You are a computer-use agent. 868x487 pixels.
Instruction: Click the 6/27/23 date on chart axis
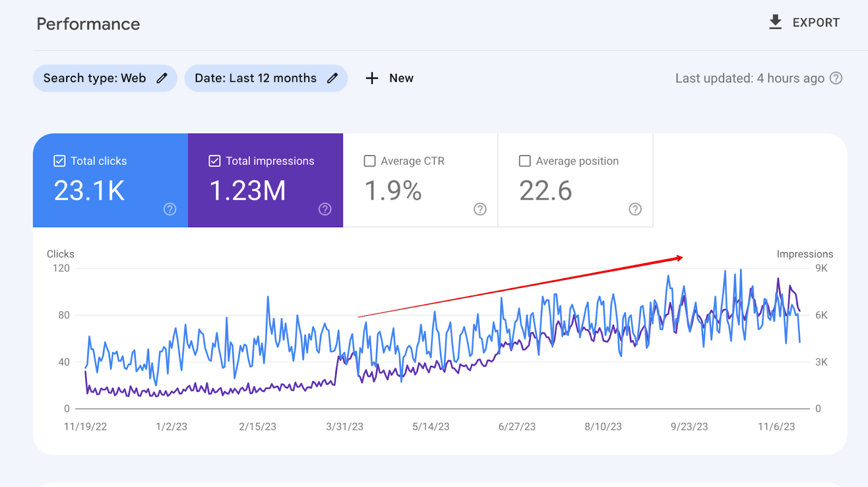(517, 427)
